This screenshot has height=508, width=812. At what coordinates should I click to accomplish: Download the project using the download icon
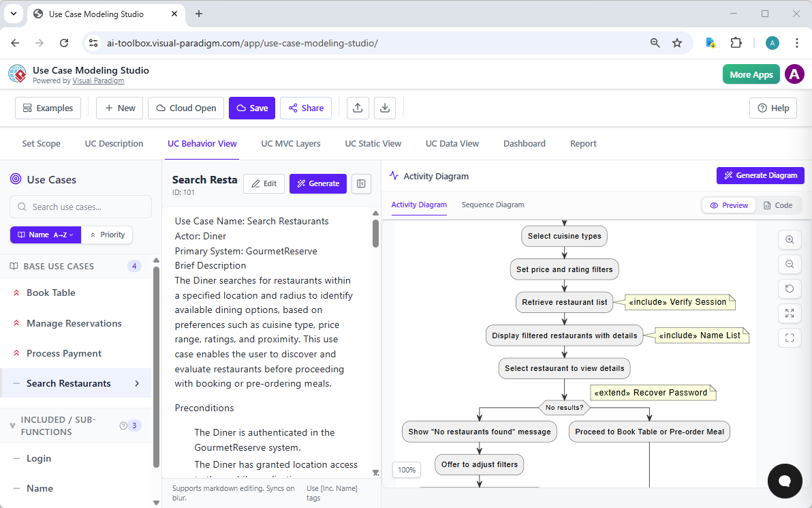tap(385, 108)
